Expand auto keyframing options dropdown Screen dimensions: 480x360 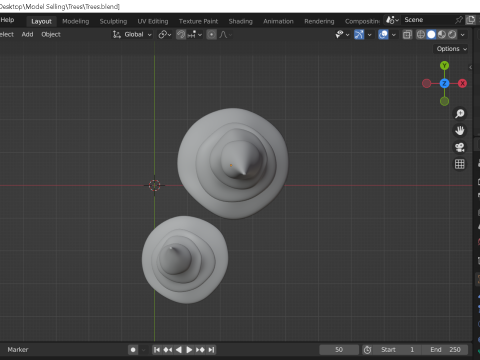pos(144,350)
